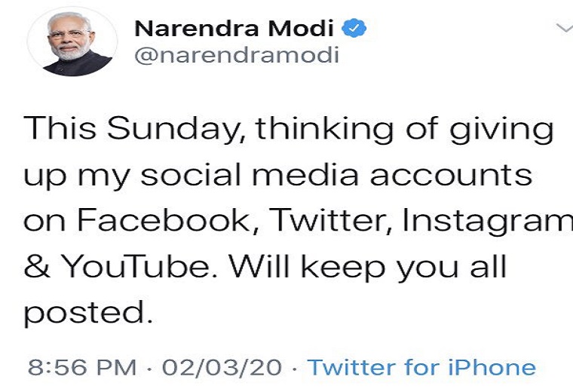Screen dimensions: 573x392
Task: Click the @narendramodi handle
Action: [236, 55]
